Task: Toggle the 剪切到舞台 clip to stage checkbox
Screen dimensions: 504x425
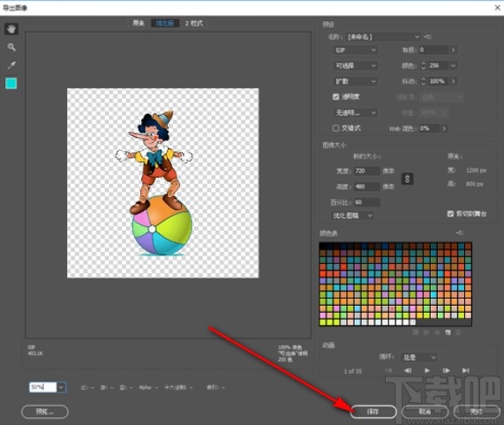Action: pos(450,214)
